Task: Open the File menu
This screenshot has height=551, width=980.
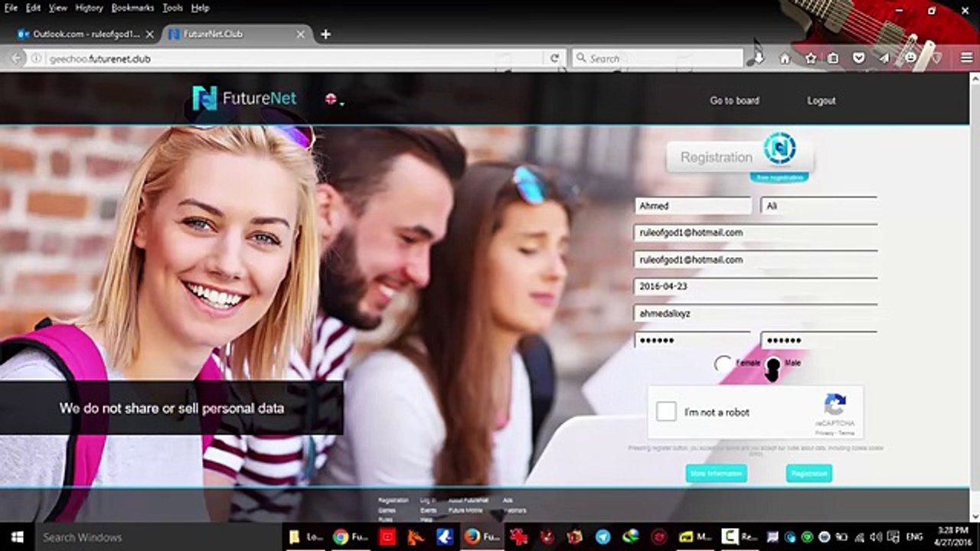Action: [x=11, y=8]
